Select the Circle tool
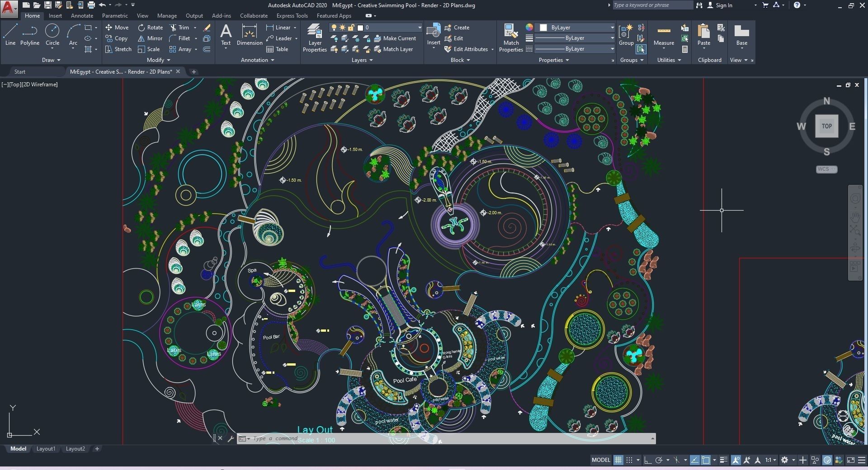This screenshot has height=470, width=868. 52,35
